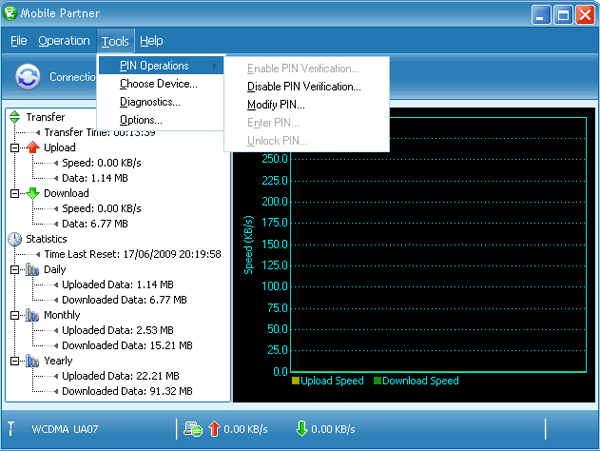Image resolution: width=600 pixels, height=451 pixels.
Task: Close the Tools menu
Action: (115, 41)
